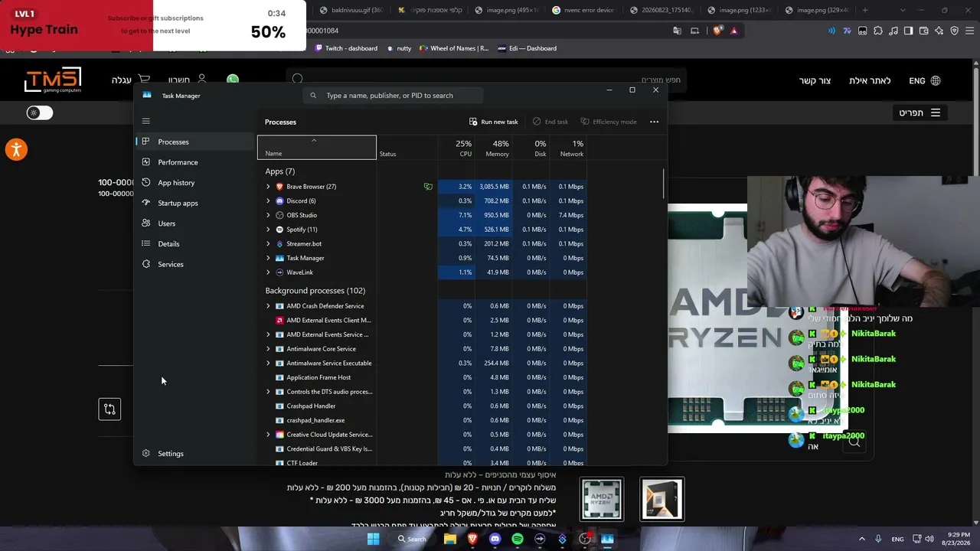The height and width of the screenshot is (551, 980).
Task: Open the Wheel of Names bookmark
Action: coord(454,48)
